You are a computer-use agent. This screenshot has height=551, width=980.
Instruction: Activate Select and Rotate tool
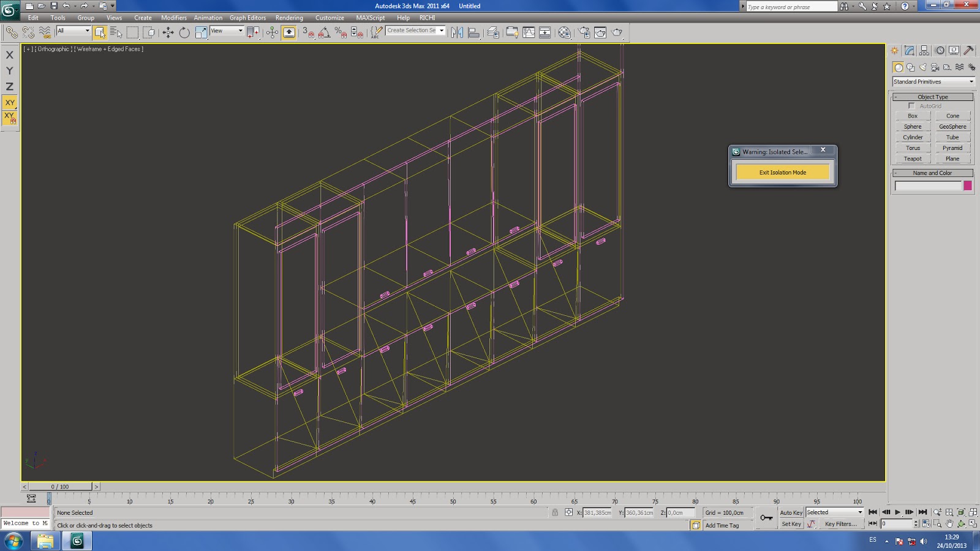click(184, 32)
